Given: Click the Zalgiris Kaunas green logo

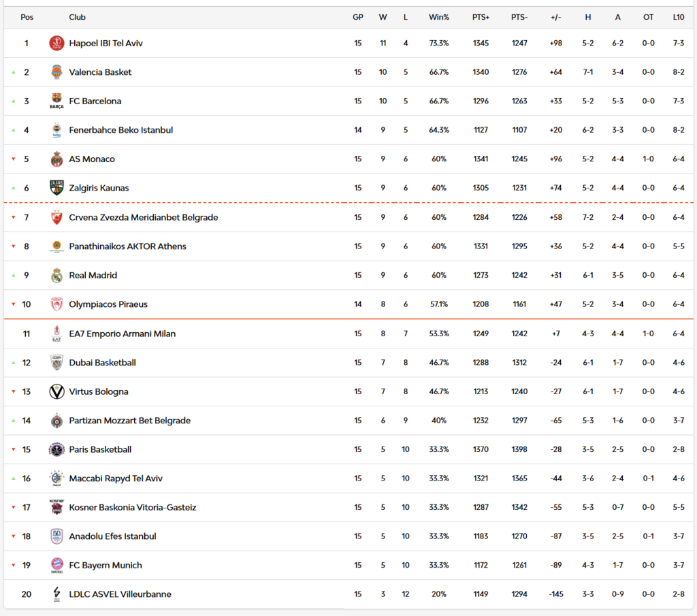Looking at the screenshot, I should tap(56, 188).
